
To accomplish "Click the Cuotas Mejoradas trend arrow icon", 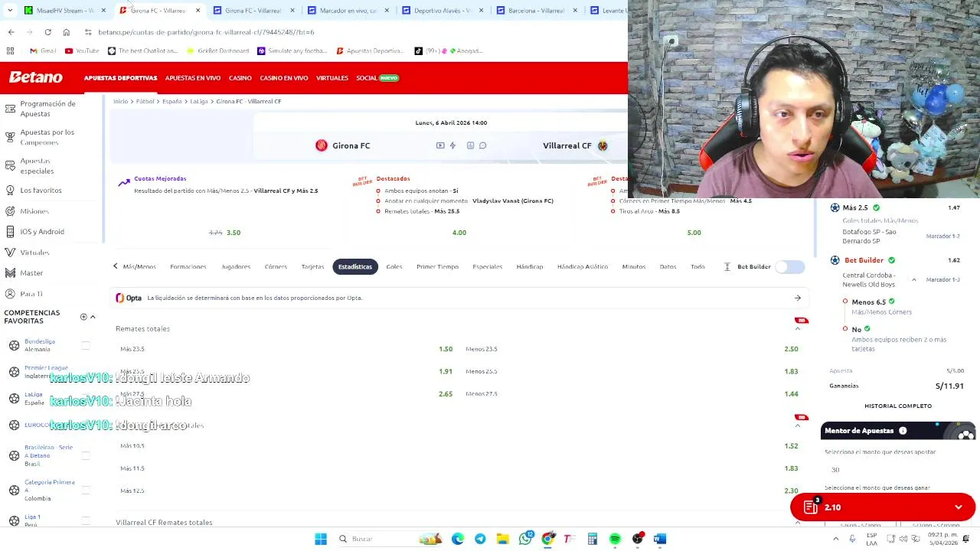I will 124,182.
